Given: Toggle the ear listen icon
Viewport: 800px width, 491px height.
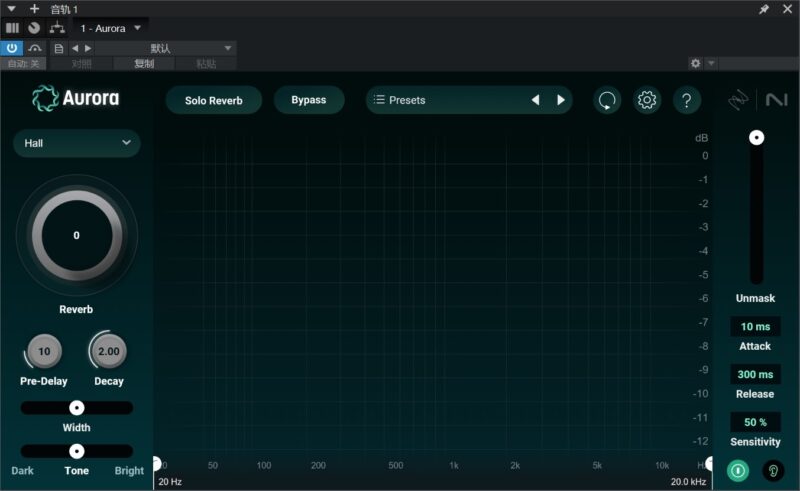Looking at the screenshot, I should click(773, 470).
